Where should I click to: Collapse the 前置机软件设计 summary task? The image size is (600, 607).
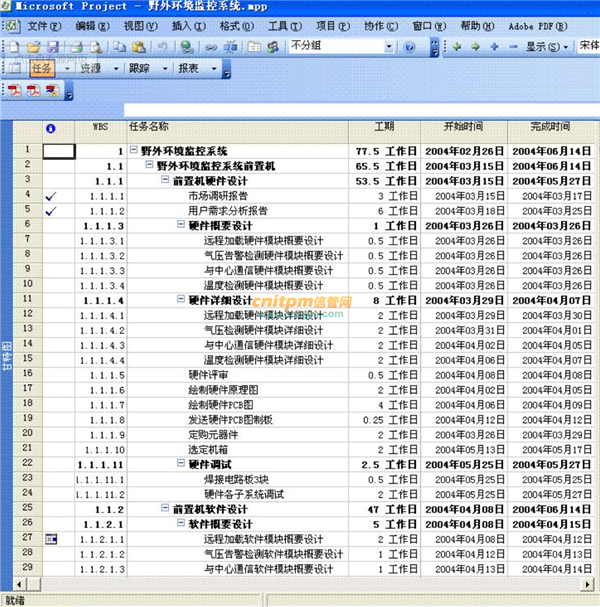pos(165,509)
